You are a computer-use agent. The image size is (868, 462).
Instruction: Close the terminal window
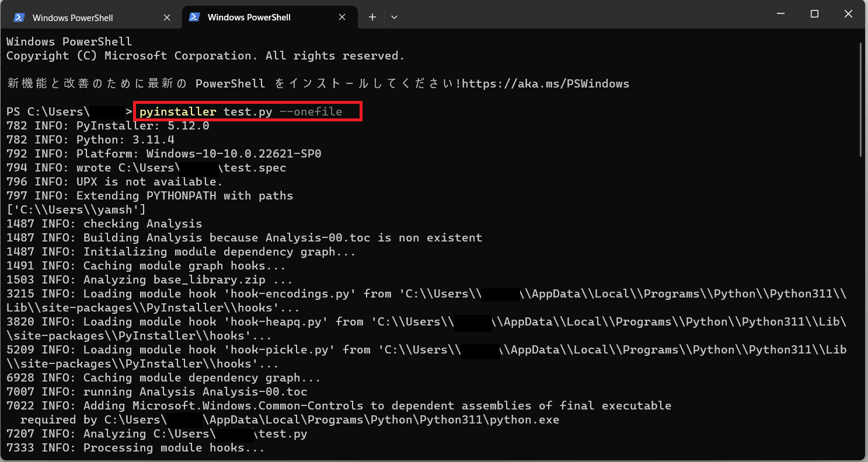[850, 14]
